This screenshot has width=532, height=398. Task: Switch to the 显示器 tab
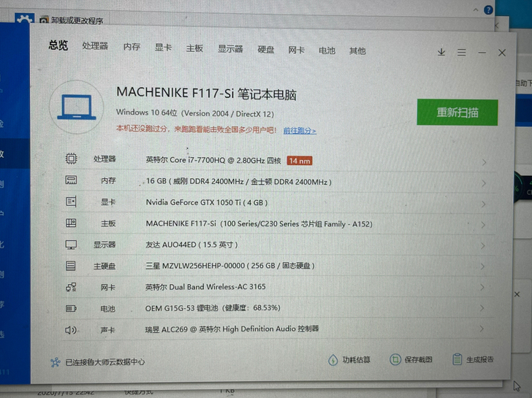230,49
